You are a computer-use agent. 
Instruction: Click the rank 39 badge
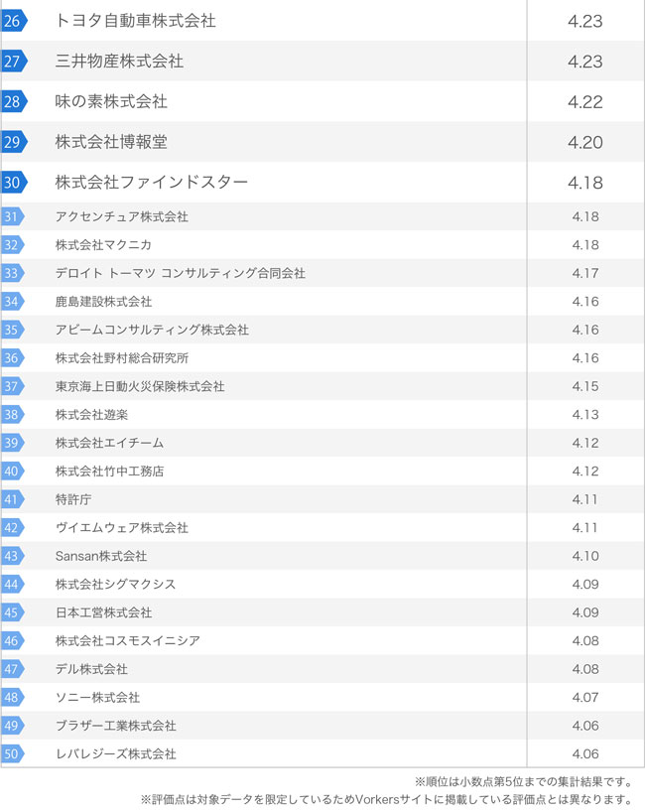click(13, 443)
